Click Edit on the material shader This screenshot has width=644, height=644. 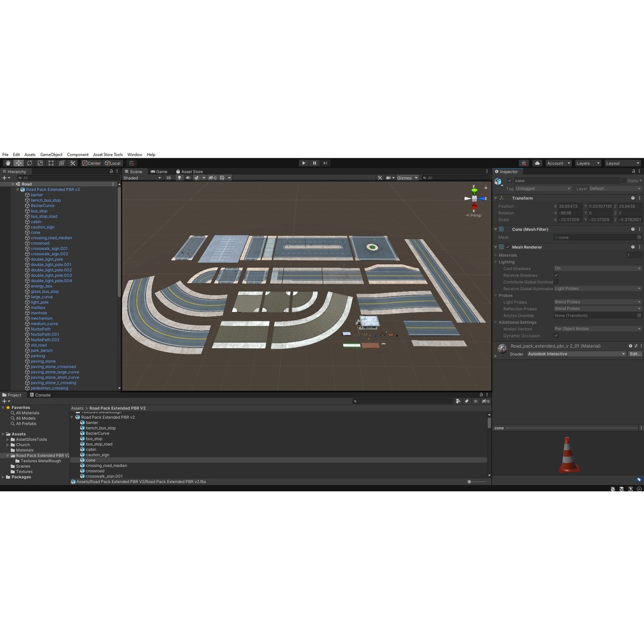634,354
